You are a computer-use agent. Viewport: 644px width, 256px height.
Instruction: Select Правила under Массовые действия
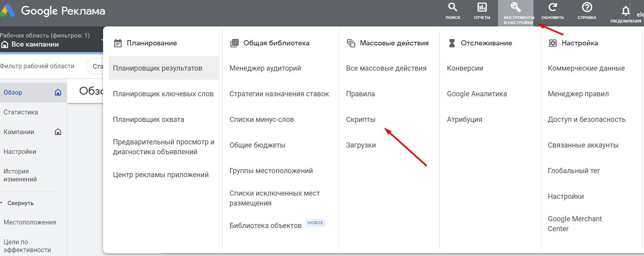(x=360, y=94)
